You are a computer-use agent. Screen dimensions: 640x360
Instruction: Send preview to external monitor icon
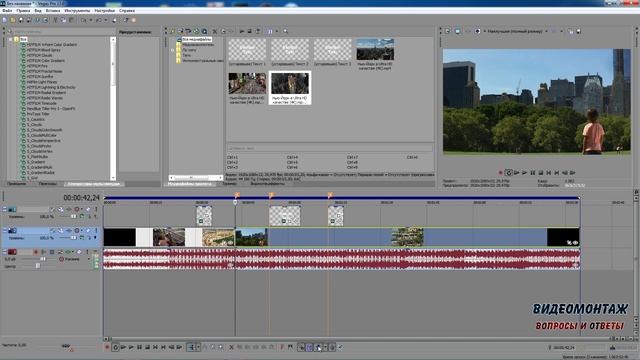tap(458, 31)
